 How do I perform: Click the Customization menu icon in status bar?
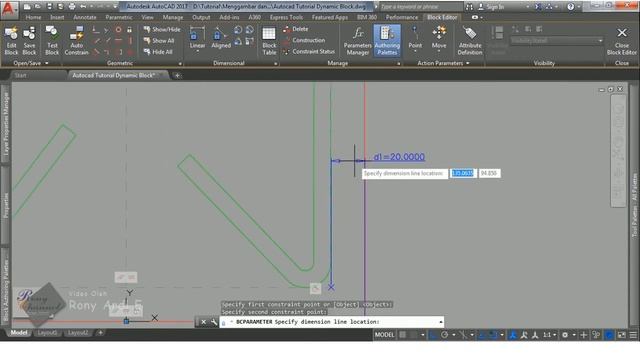click(x=633, y=335)
